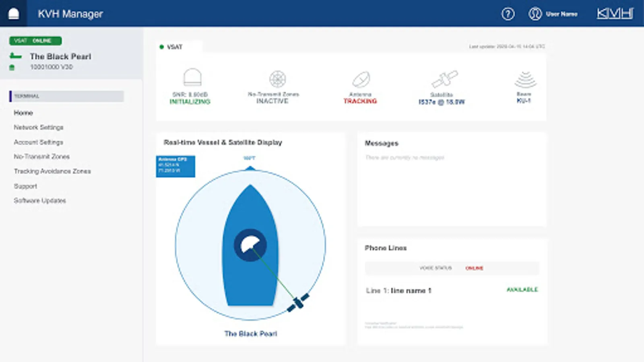The width and height of the screenshot is (644, 362).
Task: Click the User Name label
Action: (562, 14)
